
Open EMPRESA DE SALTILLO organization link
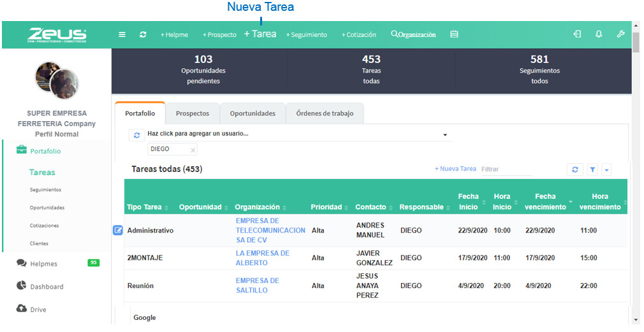tap(257, 285)
